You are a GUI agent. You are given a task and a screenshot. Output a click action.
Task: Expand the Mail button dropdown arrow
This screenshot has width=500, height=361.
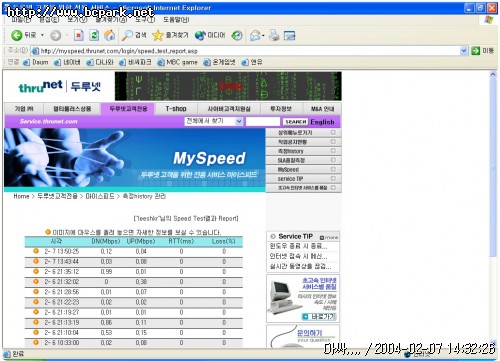tap(263, 35)
